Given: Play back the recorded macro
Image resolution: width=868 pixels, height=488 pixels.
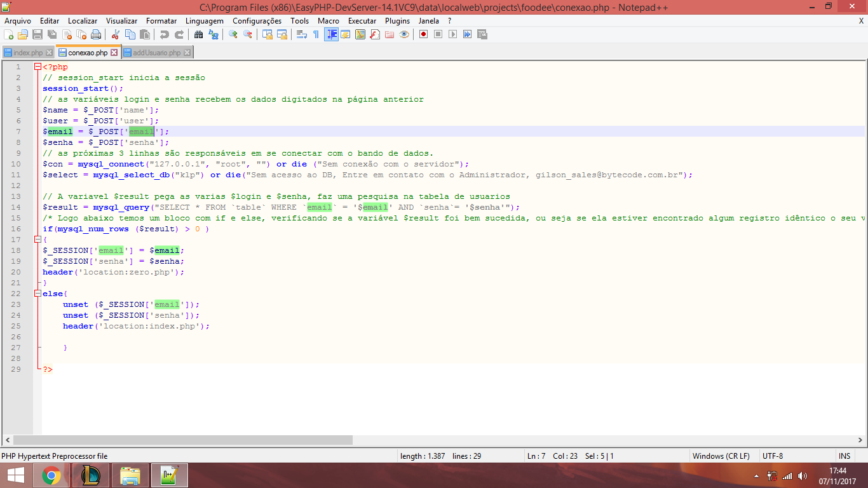Looking at the screenshot, I should [452, 34].
